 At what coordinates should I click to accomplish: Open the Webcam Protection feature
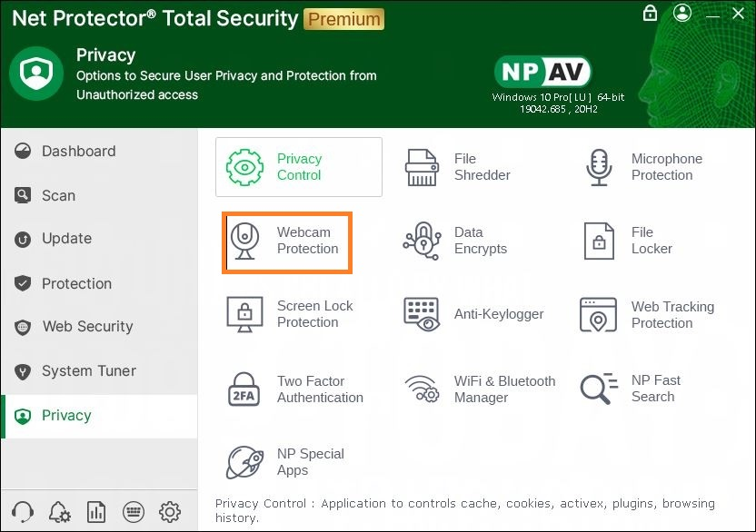point(287,241)
